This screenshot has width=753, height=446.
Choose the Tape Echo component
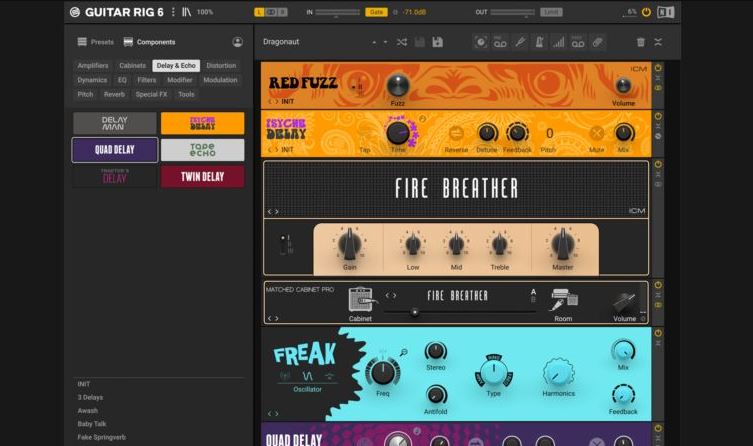pos(203,150)
